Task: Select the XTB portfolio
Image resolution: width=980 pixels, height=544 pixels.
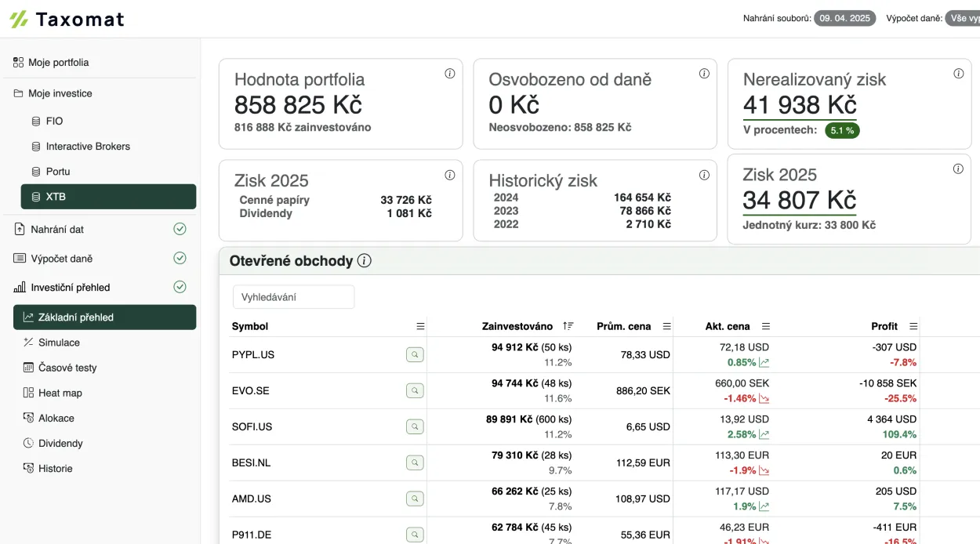Action: (x=108, y=197)
